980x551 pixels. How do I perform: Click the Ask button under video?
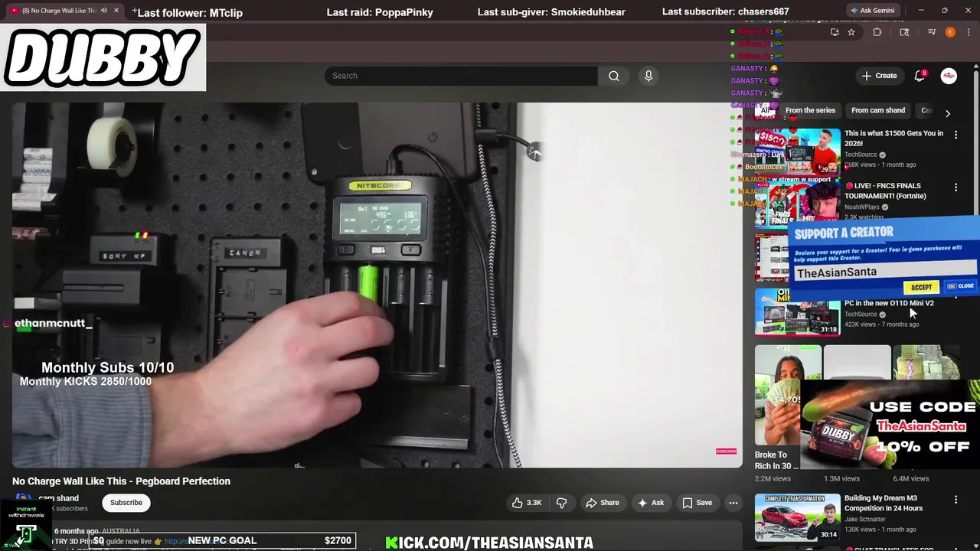pos(651,503)
